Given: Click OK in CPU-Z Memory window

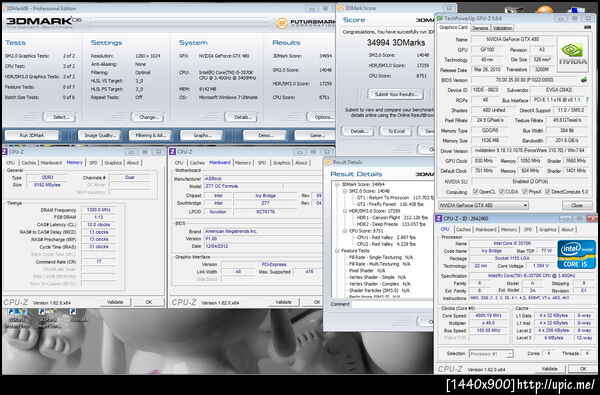Looking at the screenshot, I should [x=149, y=302].
